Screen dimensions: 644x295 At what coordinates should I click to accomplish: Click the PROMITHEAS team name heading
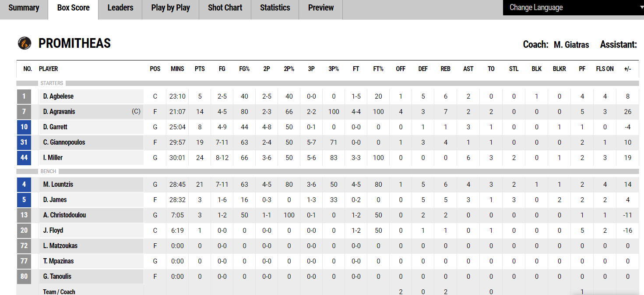pyautogui.click(x=75, y=43)
